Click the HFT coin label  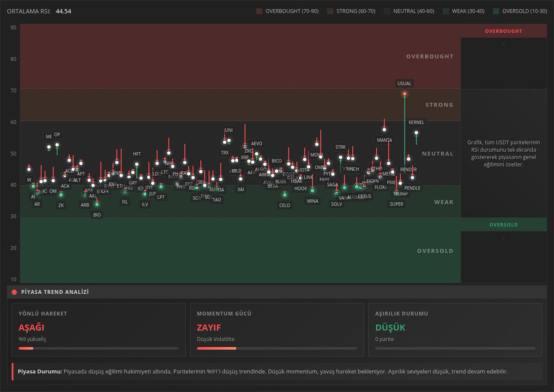click(137, 154)
